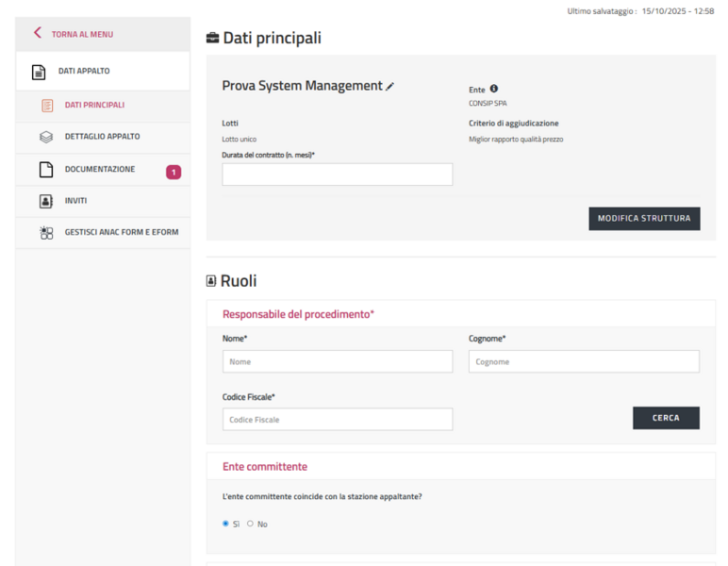
Task: Click the Documentazione notification badge showing 1
Action: tap(174, 173)
